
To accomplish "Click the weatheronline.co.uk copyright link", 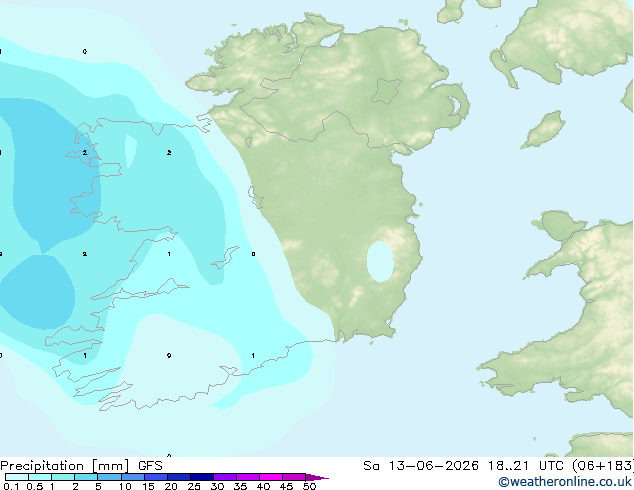I will tap(565, 482).
